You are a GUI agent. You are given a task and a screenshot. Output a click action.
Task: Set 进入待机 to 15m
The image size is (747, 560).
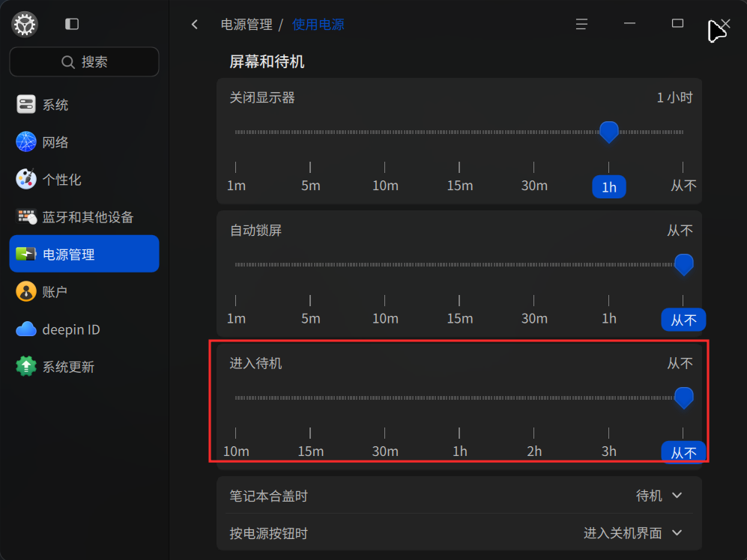(x=311, y=451)
